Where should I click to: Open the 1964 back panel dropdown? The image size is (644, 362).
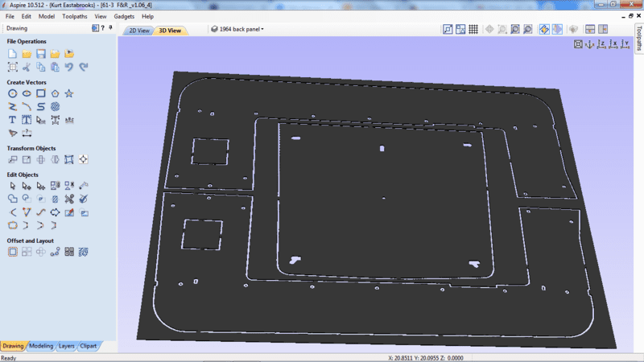(237, 30)
